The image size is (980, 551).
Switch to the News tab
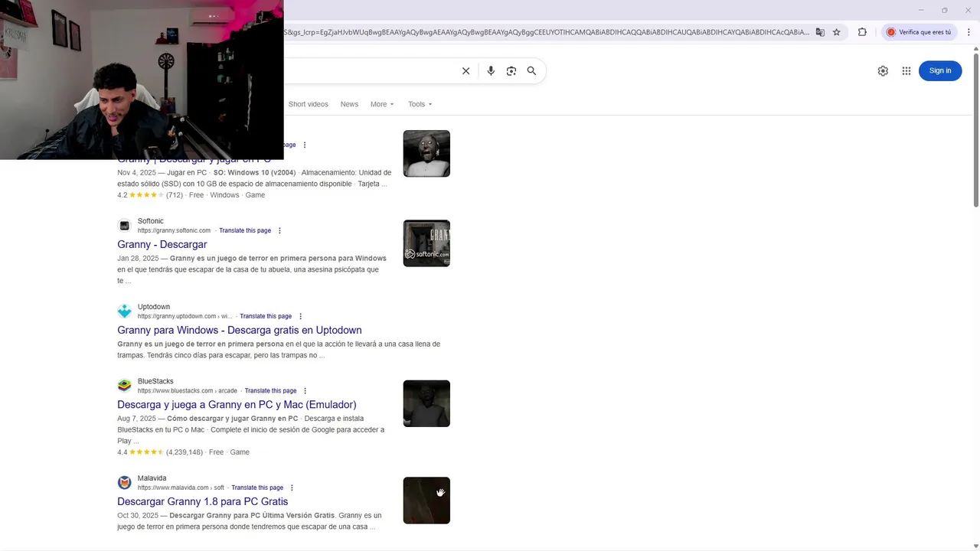[349, 104]
